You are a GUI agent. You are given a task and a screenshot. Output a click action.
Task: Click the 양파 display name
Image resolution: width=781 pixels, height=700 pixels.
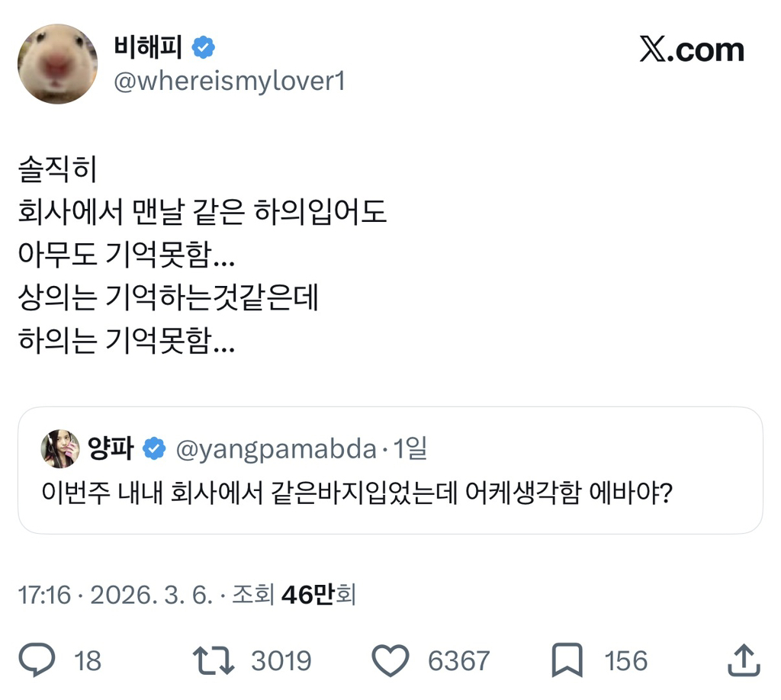coord(111,449)
